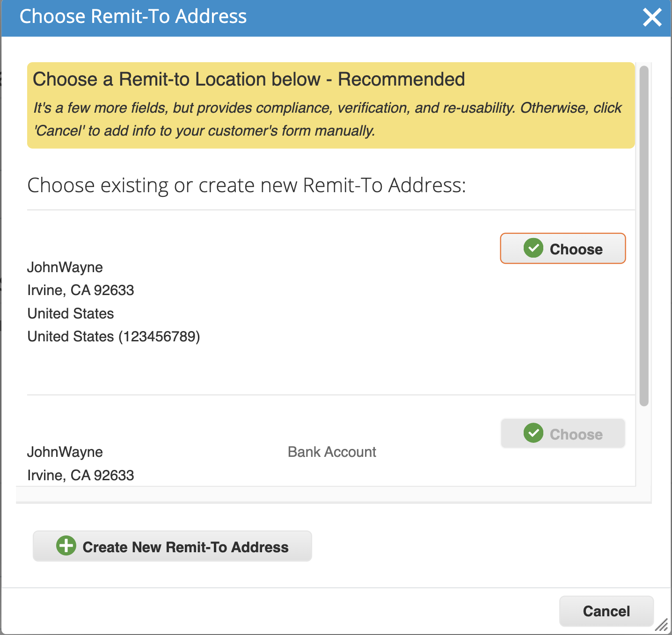
Task: Click green checkmark icon on active Choose button
Action: click(533, 248)
